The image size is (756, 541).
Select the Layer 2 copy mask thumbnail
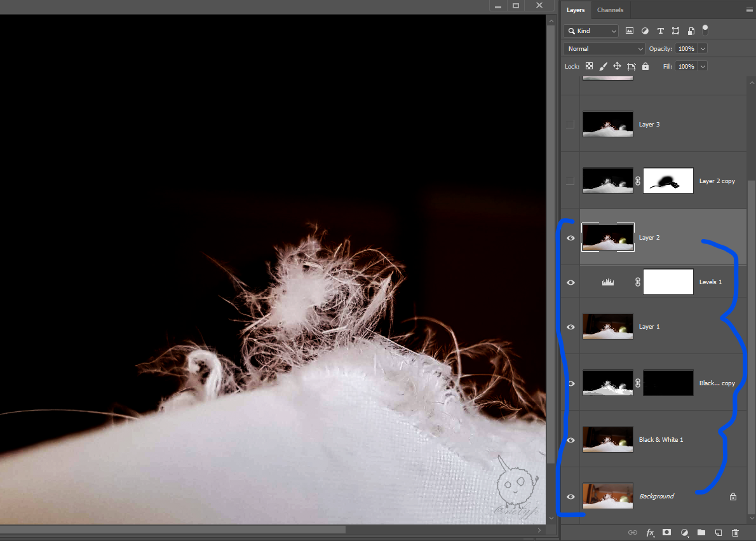pyautogui.click(x=668, y=181)
